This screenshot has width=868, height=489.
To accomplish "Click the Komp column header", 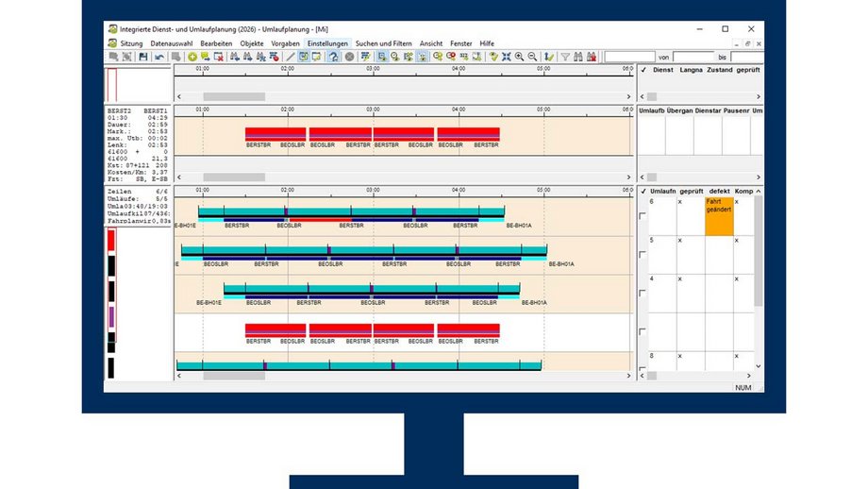I will click(743, 191).
